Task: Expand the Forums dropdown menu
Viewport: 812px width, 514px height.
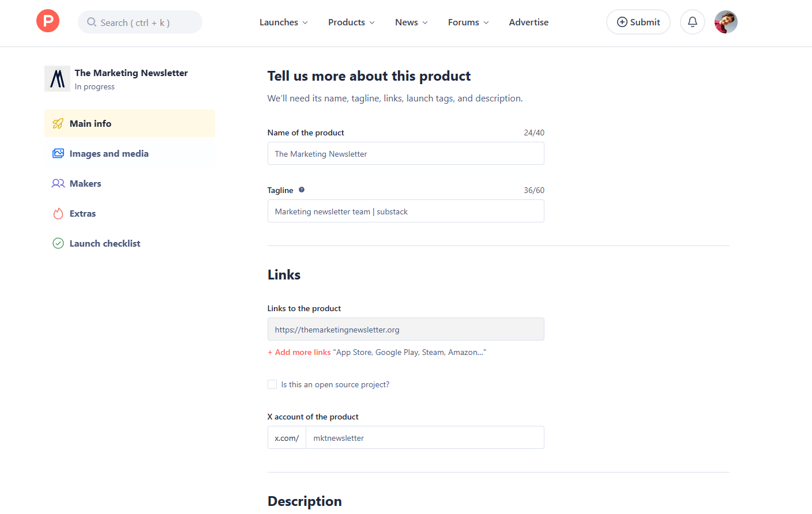Action: pyautogui.click(x=469, y=22)
